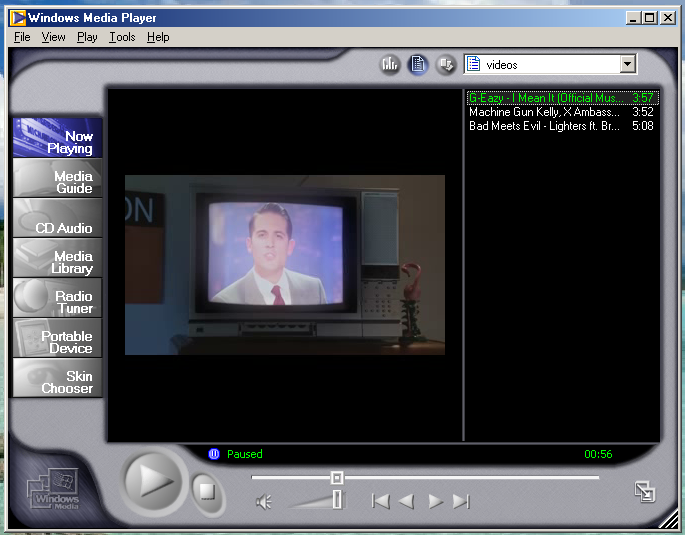Stop playback with the Stop button
Image resolution: width=685 pixels, height=535 pixels.
208,492
